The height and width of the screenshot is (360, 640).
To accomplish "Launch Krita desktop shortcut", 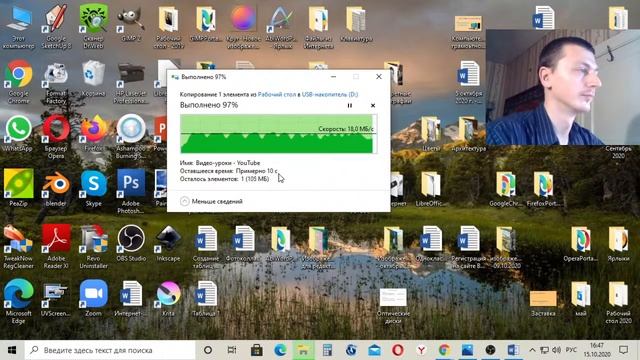I will 168,298.
